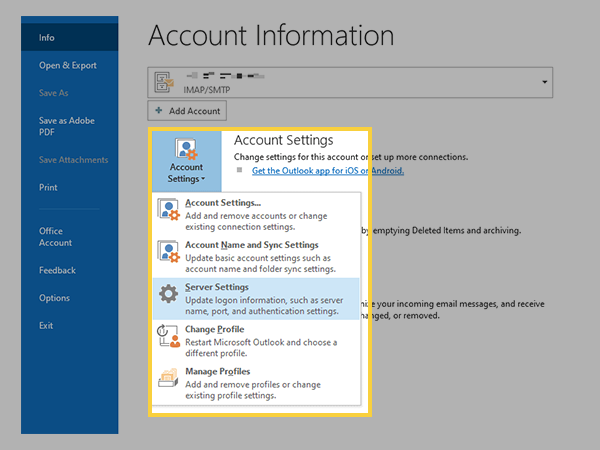Click 'Update logon information' description text
Screen dimensions: 600x450
pos(264,306)
